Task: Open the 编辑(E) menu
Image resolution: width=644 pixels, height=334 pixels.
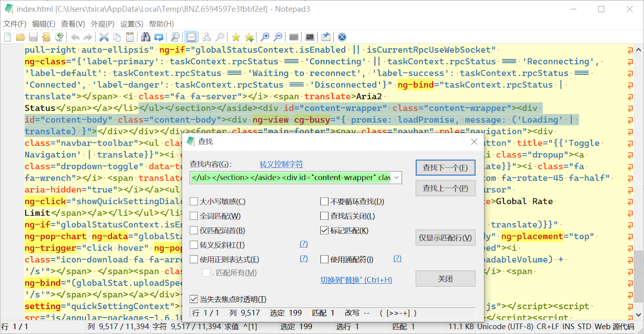Action: tap(43, 24)
